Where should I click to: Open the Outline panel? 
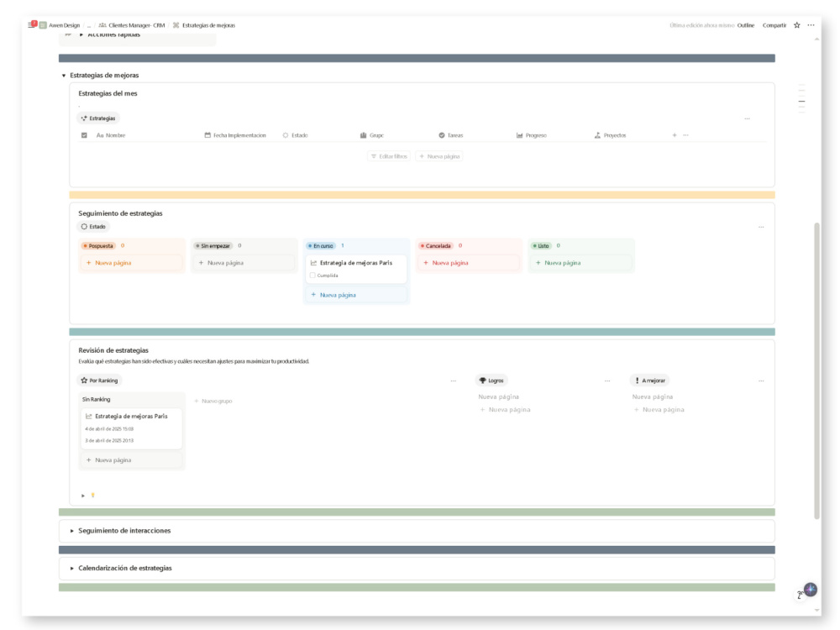745,25
